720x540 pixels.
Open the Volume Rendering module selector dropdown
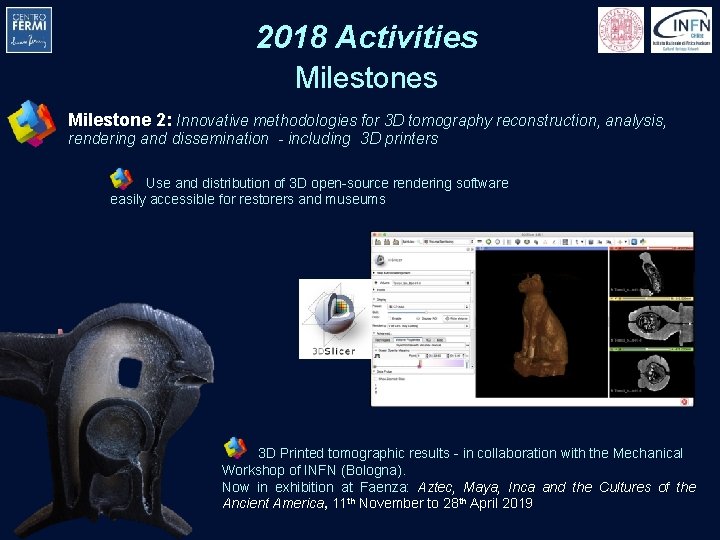[x=449, y=242]
